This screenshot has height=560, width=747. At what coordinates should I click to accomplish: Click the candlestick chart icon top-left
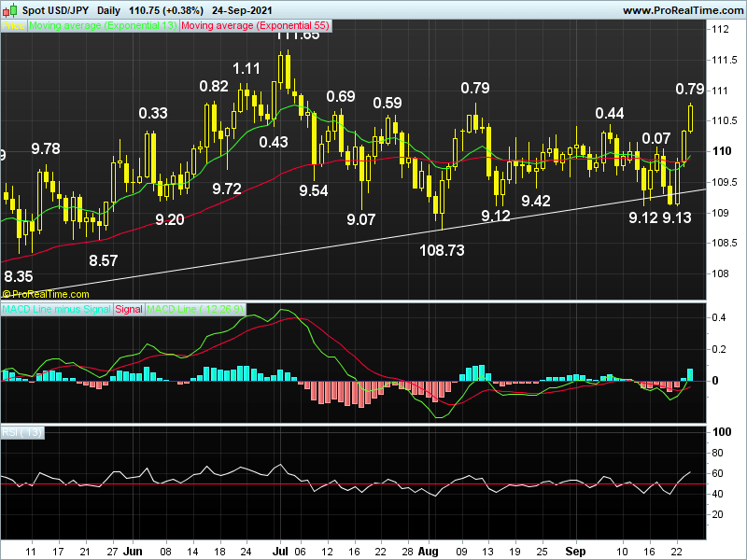(7, 9)
